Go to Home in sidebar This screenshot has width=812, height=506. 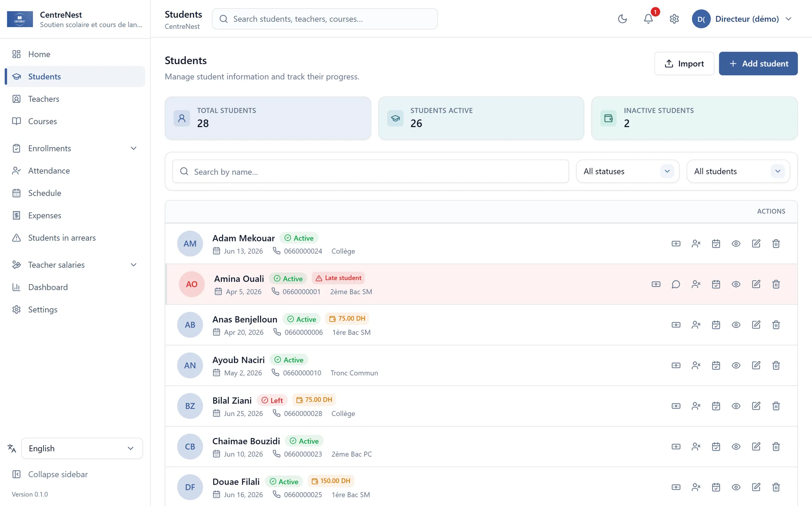(x=75, y=54)
